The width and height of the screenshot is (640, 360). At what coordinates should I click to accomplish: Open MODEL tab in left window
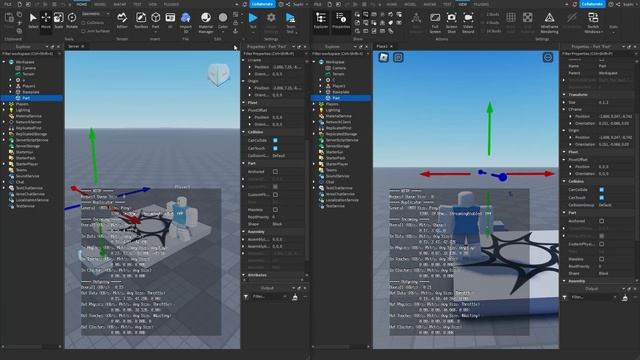100,4
